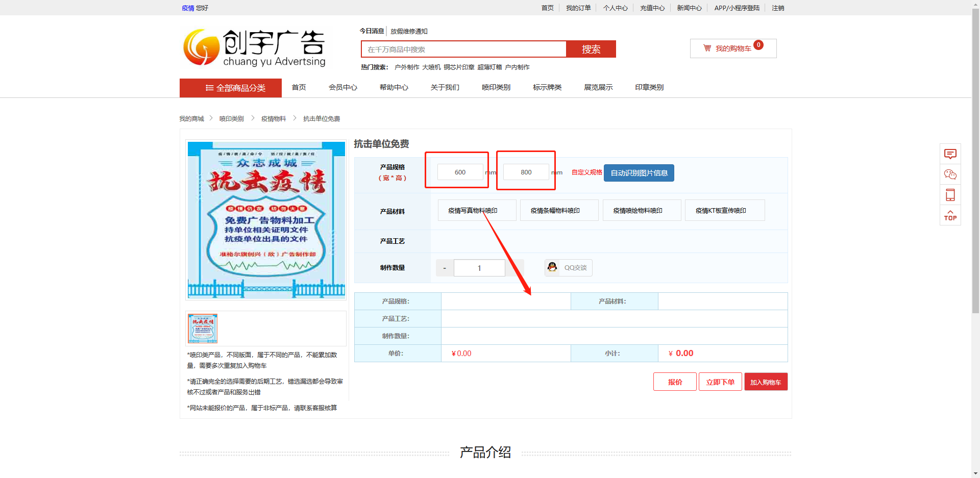The image size is (980, 478).
Task: Click the QQ penguin icon
Action: coord(552,267)
